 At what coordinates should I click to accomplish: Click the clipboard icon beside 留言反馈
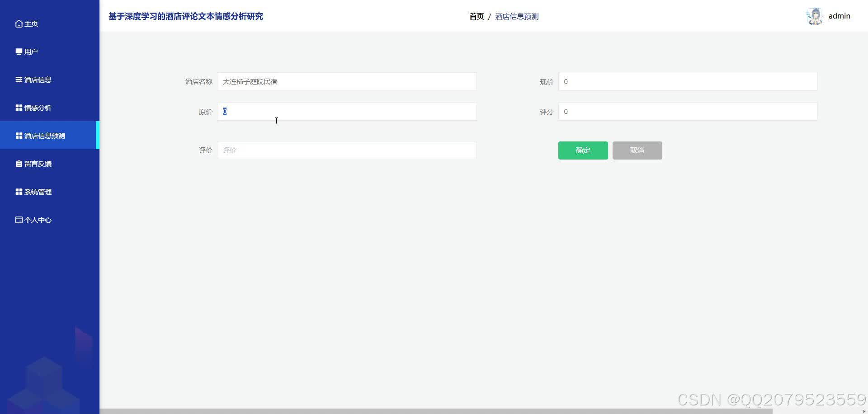[x=19, y=164]
